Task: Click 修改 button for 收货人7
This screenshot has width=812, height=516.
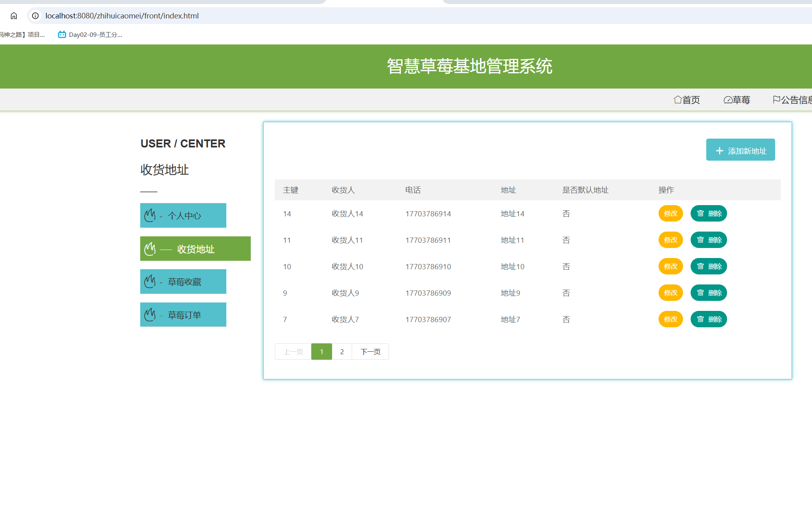Action: [x=671, y=319]
